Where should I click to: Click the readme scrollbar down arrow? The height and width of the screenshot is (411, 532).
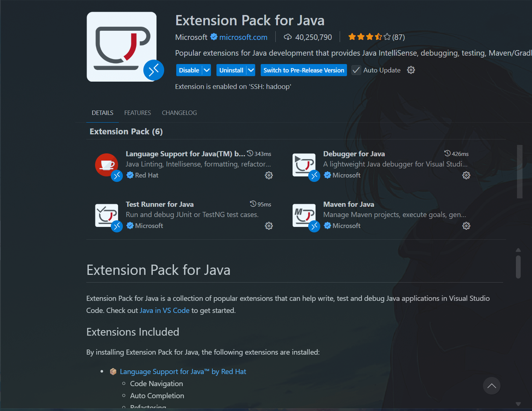point(518,404)
